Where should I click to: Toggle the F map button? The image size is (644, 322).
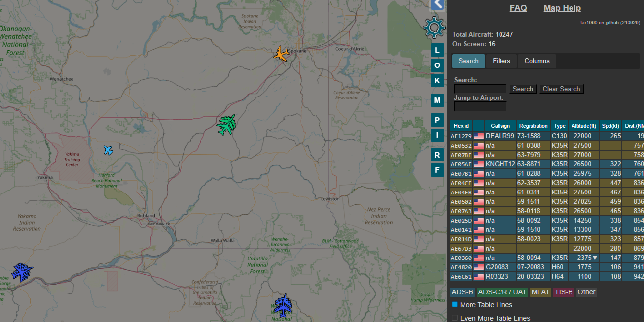click(x=437, y=170)
